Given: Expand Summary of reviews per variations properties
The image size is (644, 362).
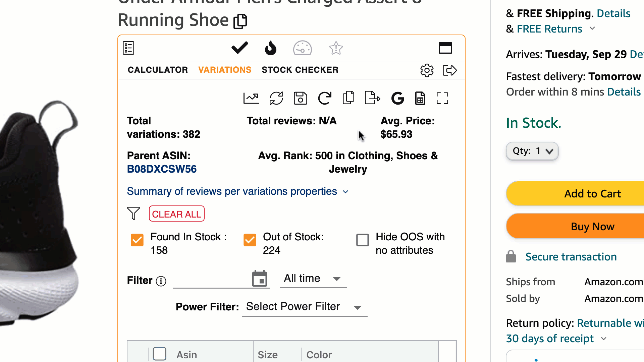Looking at the screenshot, I should pos(238,191).
